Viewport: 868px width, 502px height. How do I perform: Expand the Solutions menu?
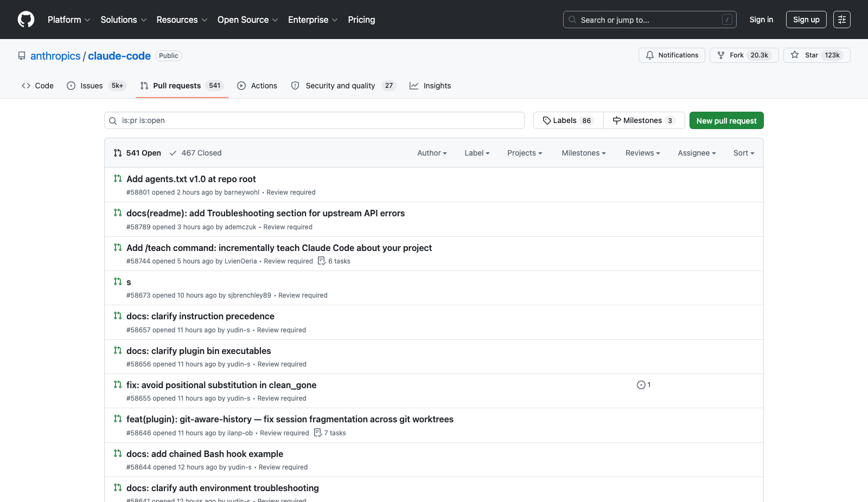124,20
